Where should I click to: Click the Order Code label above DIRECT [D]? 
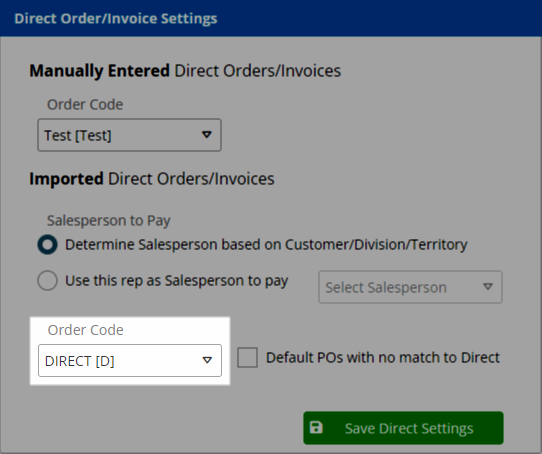point(86,330)
